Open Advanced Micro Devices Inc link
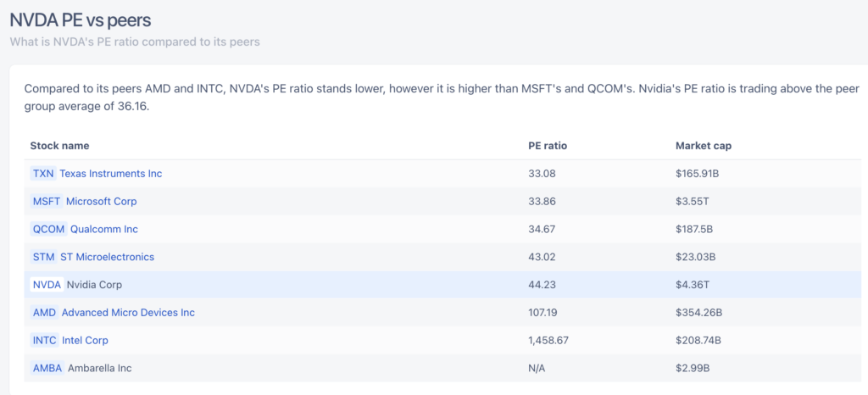Viewport: 868px width, 395px height. click(128, 313)
